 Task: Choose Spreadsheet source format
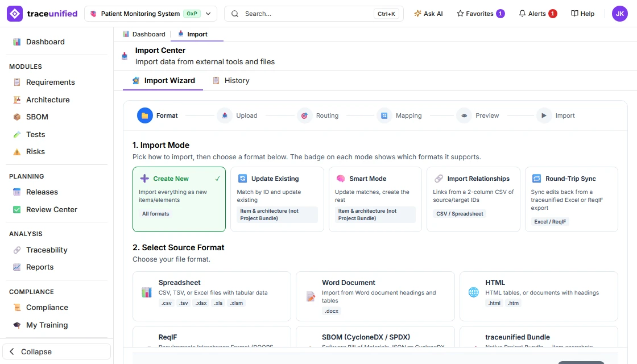[212, 296]
